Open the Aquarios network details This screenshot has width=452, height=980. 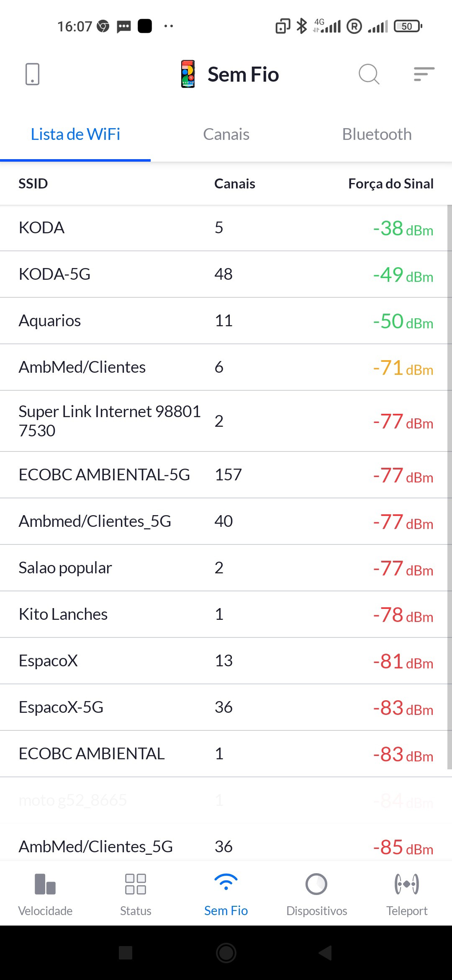tap(226, 321)
